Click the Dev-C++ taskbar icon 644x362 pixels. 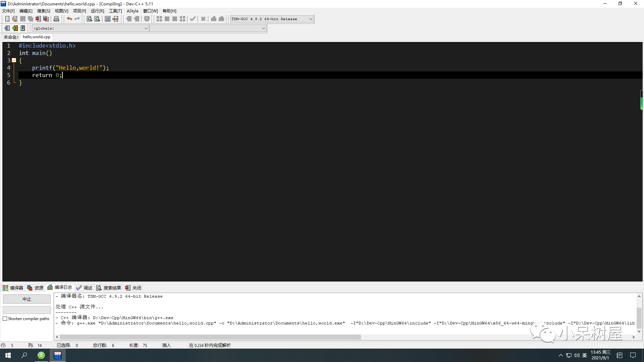tap(58, 355)
